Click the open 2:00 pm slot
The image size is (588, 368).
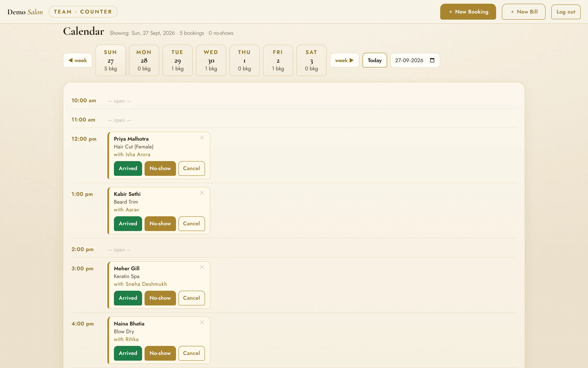(x=119, y=250)
